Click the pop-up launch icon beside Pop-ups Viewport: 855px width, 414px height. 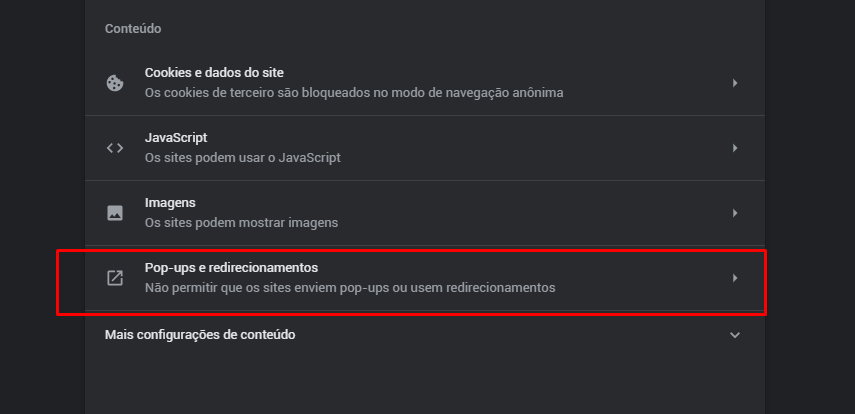[115, 278]
